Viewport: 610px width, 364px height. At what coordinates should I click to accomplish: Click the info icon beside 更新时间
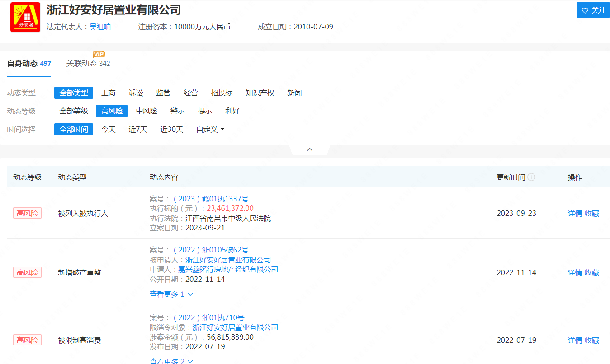pyautogui.click(x=531, y=177)
